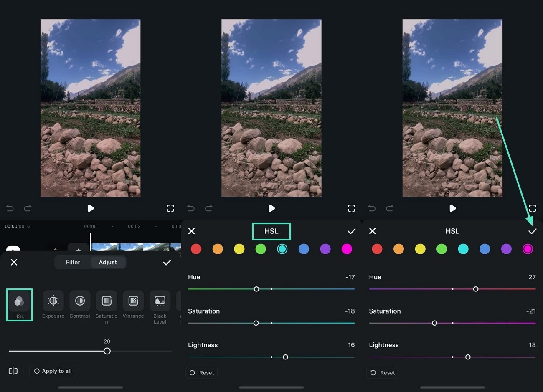Select the Black Level adjustment
Screen dimensions: 543x392
coord(160,301)
